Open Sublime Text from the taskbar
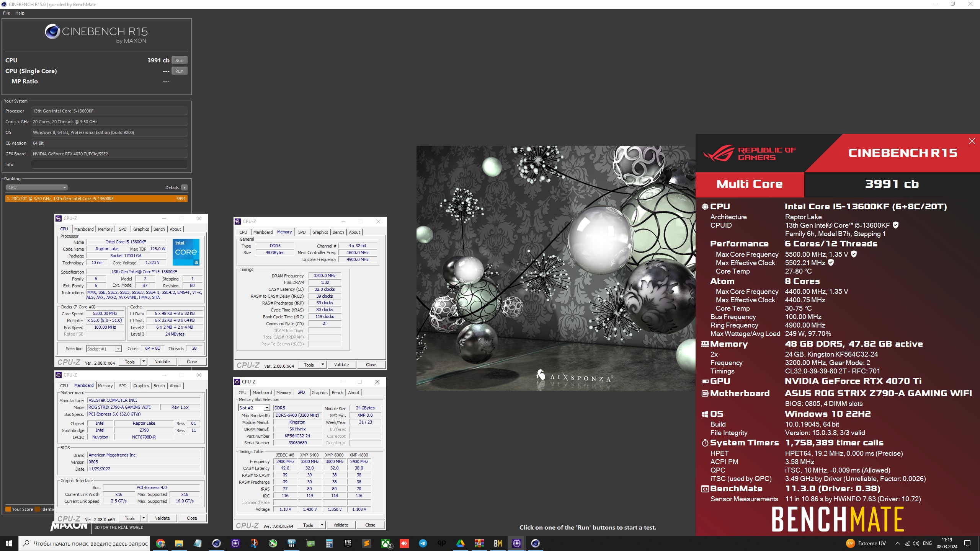The image size is (980, 551). (x=366, y=543)
